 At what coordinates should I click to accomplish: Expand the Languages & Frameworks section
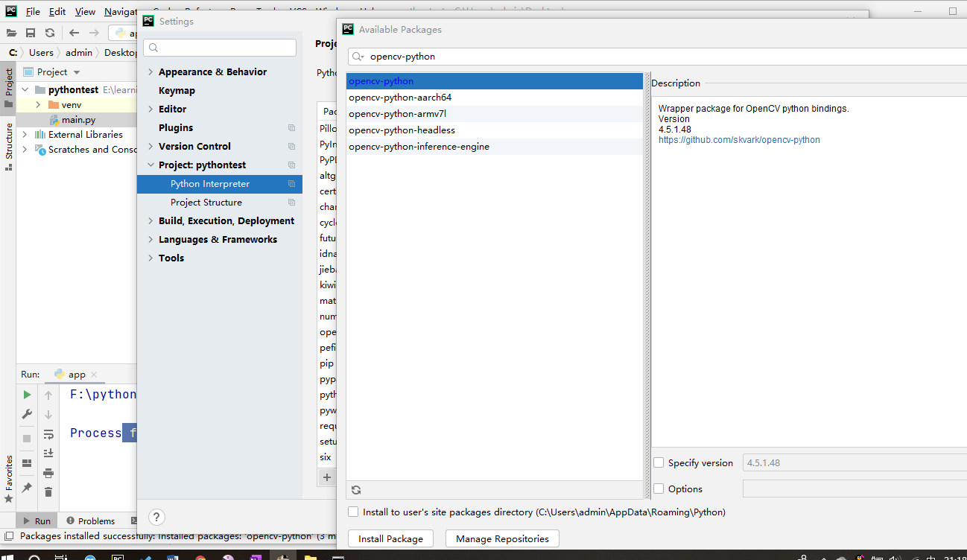tap(150, 239)
